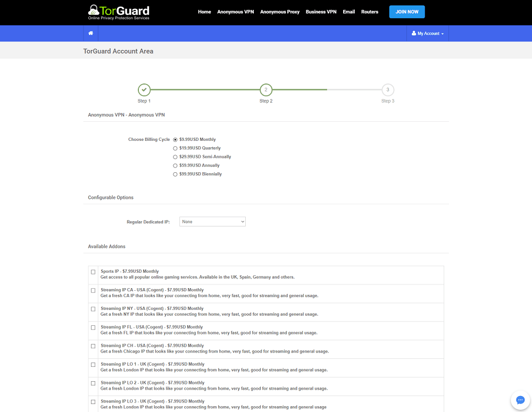Click Streaming IP LO 1 - UK (Cogent) title
This screenshot has height=412, width=532.
coord(152,364)
